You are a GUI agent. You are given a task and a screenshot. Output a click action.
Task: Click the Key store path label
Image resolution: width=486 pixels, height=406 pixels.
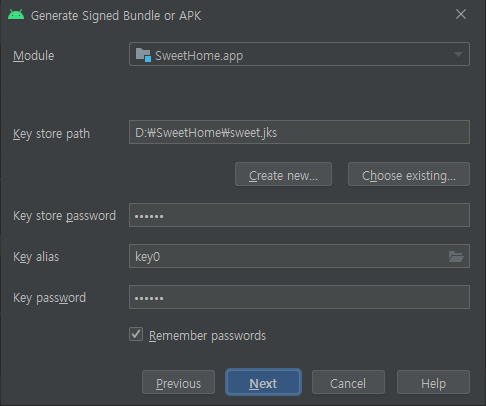51,134
